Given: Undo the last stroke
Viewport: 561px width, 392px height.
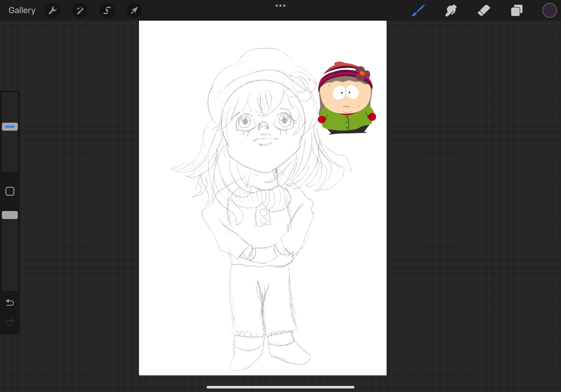Looking at the screenshot, I should point(10,302).
